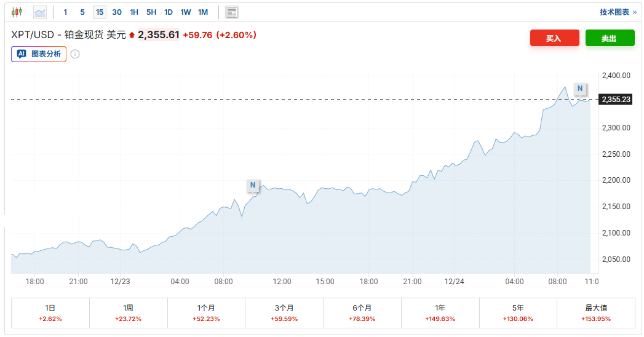Show the 最大值 performance range
Screen dimensions: 644x337
595,312
